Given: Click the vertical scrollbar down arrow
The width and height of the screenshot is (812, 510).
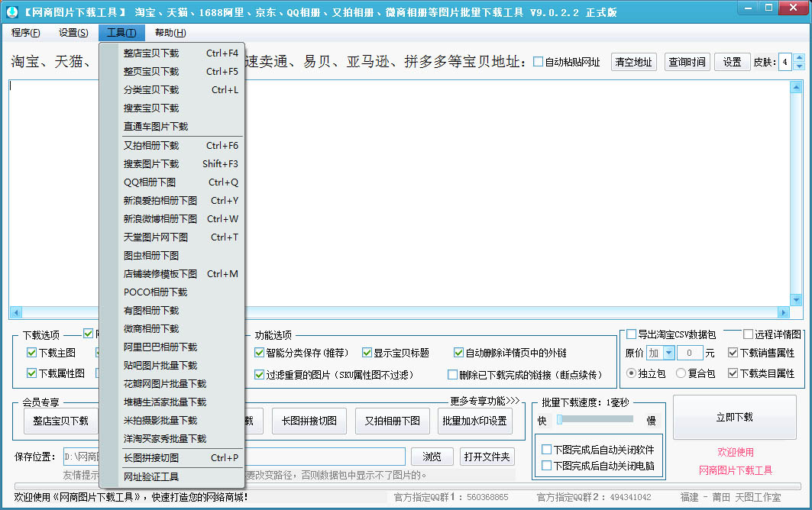Looking at the screenshot, I should [797, 300].
